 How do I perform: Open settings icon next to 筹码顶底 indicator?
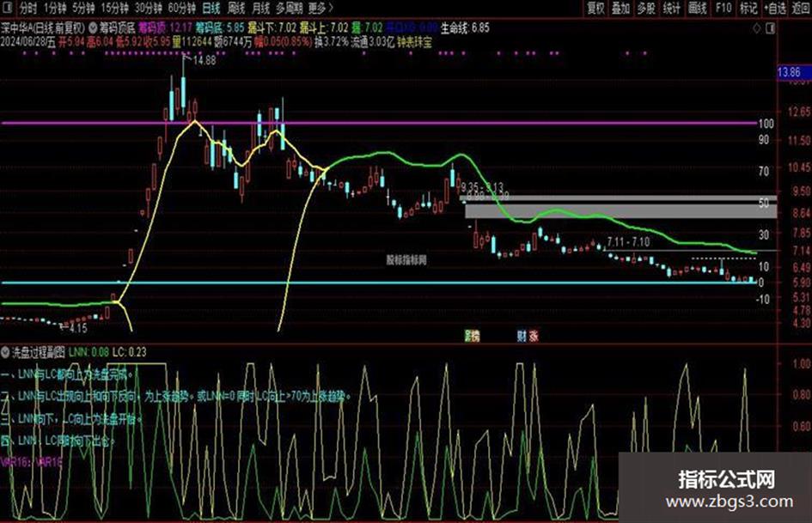point(93,27)
